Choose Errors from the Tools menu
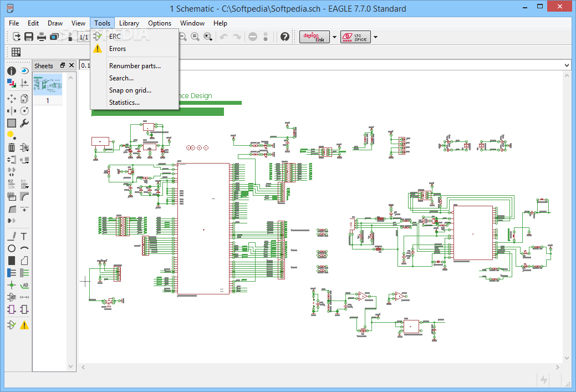 pyautogui.click(x=135, y=48)
